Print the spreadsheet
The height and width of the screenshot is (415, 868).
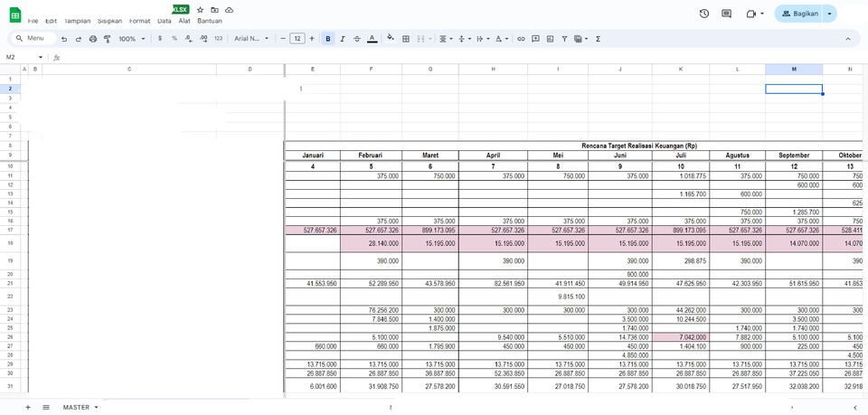point(93,39)
